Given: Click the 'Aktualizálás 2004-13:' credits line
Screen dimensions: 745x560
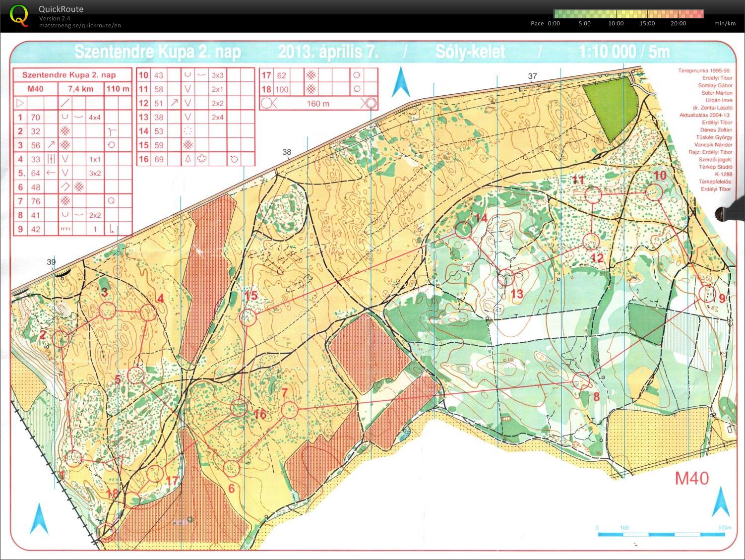Looking at the screenshot, I should 705,115.
